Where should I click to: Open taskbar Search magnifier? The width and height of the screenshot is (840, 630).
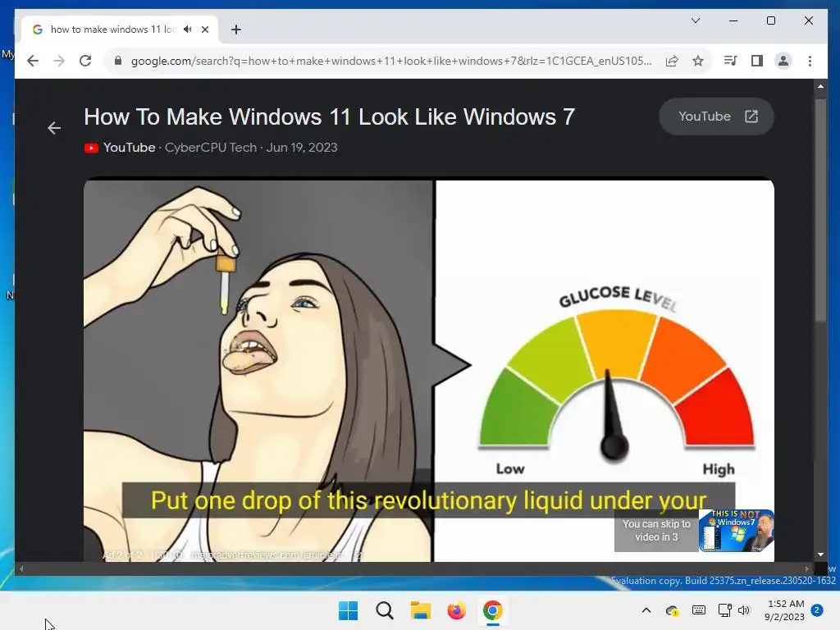(x=384, y=610)
